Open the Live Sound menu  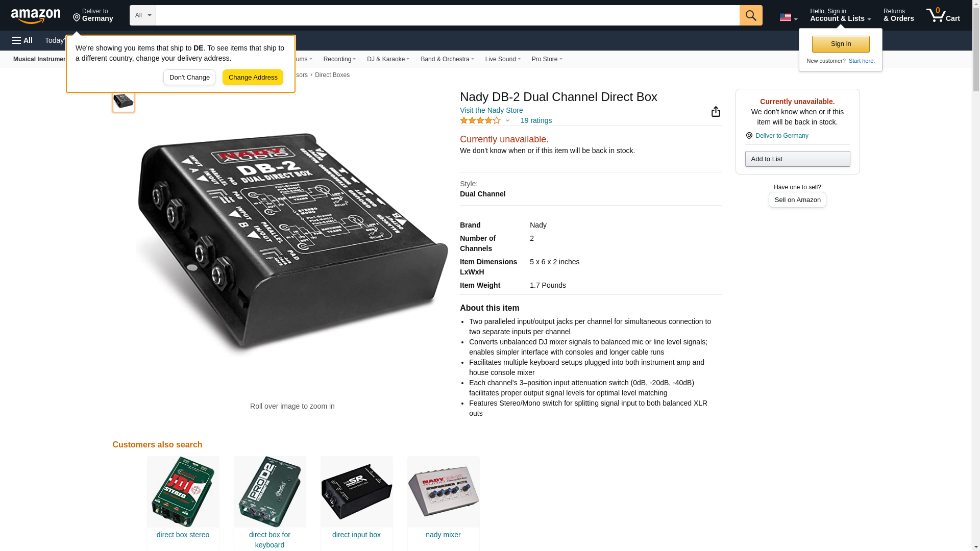[x=503, y=59]
